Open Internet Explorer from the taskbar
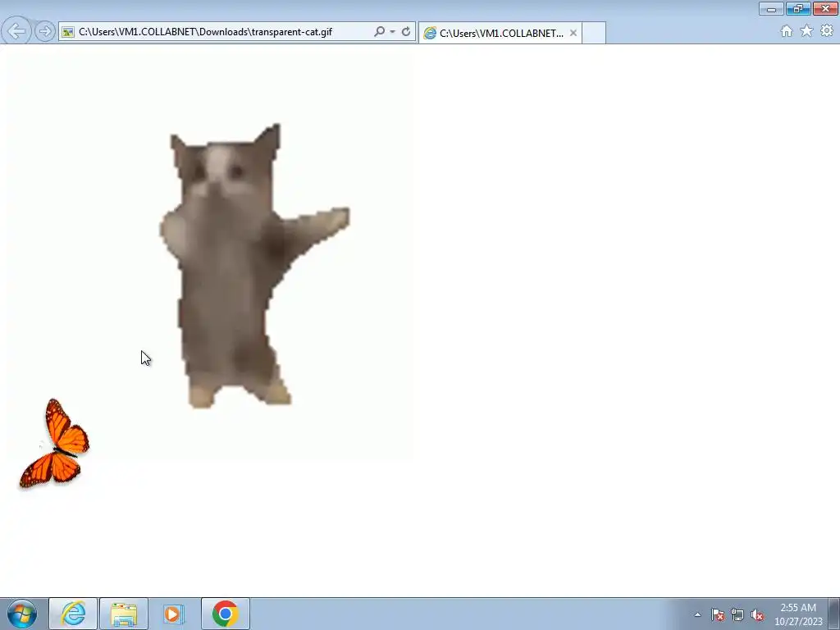The image size is (840, 630). (73, 614)
